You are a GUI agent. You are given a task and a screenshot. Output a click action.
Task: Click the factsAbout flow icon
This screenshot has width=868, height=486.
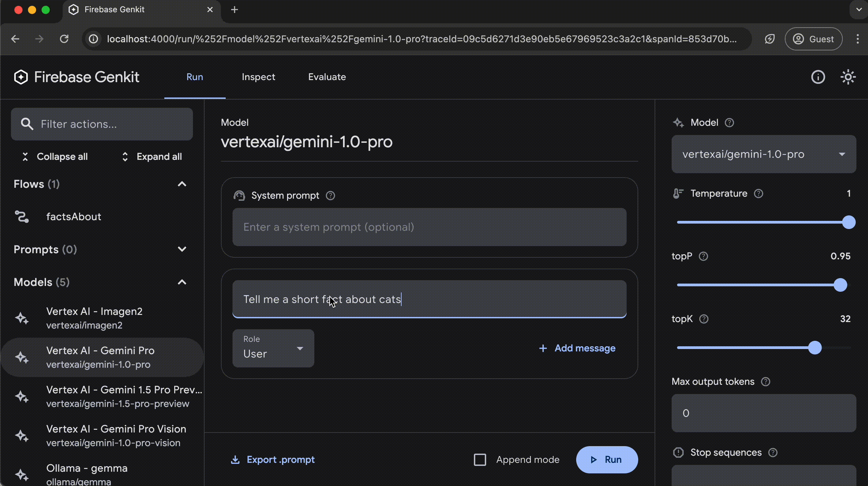point(25,216)
